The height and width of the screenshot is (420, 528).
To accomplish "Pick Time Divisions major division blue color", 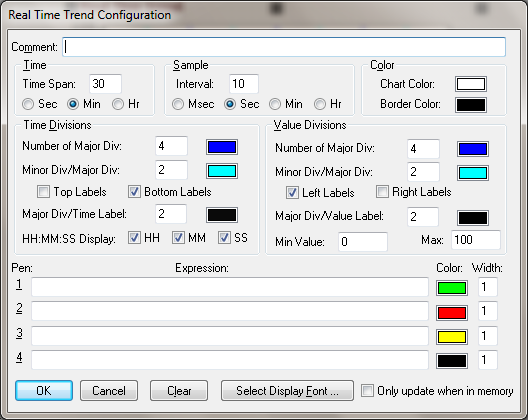I will click(x=222, y=147).
